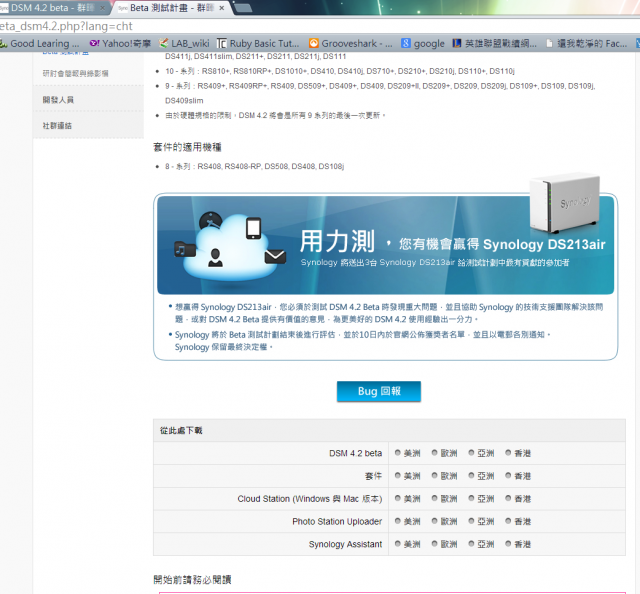Close the Beta 測試計畫 tab
This screenshot has width=640, height=594.
pyautogui.click(x=222, y=8)
